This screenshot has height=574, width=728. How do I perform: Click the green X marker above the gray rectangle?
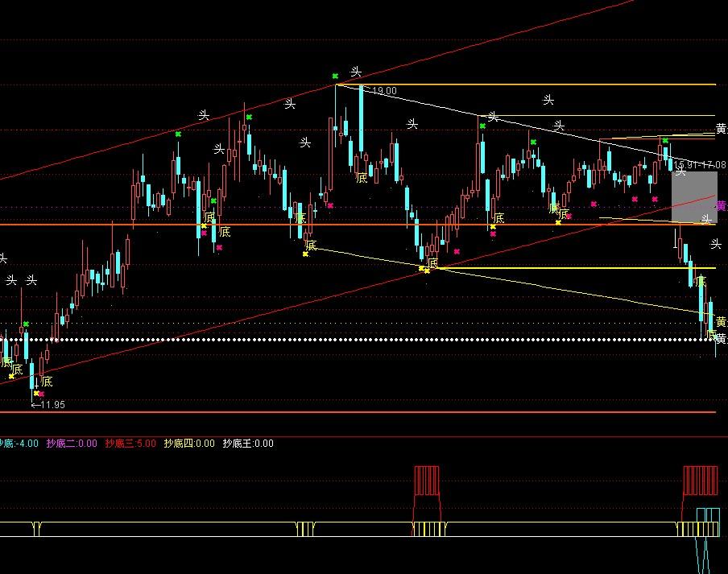pyautogui.click(x=665, y=141)
